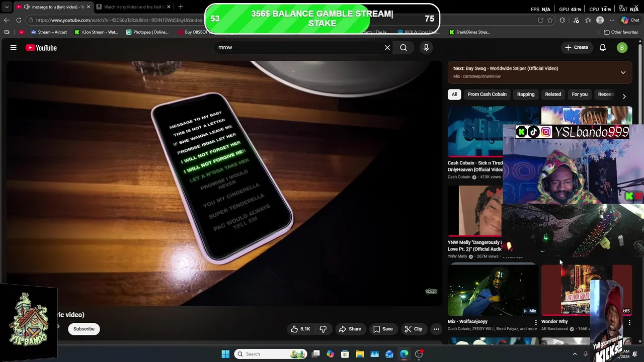Open a new browser tab
The height and width of the screenshot is (362, 644).
point(181,7)
